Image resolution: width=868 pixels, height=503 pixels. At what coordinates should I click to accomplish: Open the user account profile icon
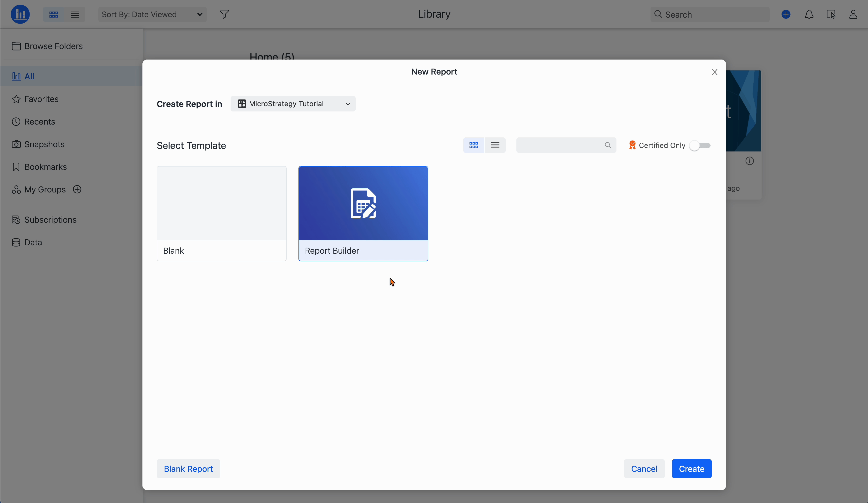click(853, 14)
